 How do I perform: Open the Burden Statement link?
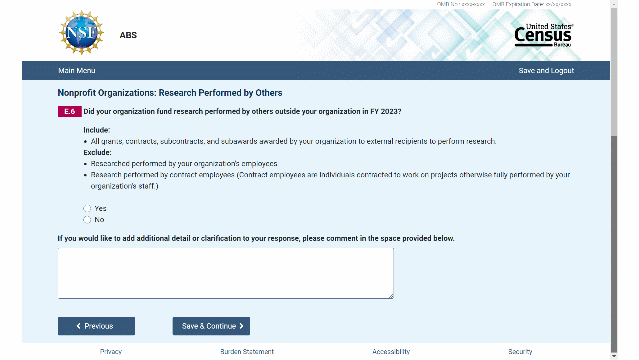pos(247,351)
